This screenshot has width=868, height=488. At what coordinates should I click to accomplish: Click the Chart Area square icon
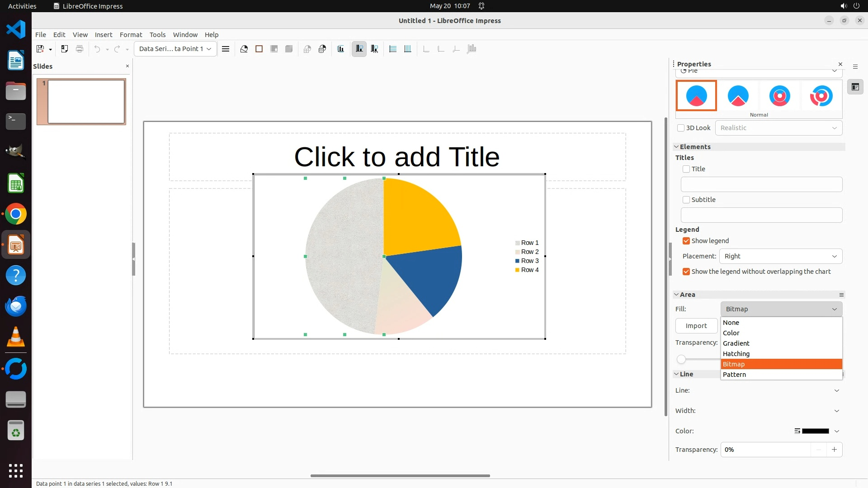pos(259,49)
